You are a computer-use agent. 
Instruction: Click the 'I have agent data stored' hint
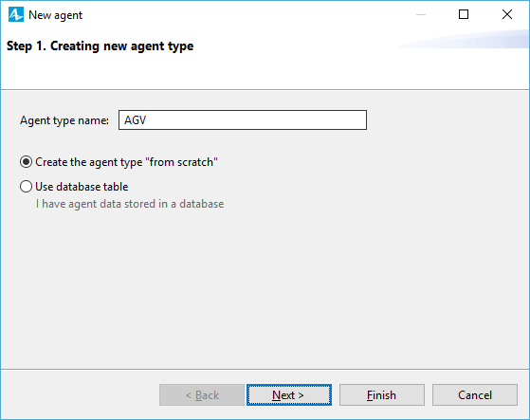(x=130, y=204)
